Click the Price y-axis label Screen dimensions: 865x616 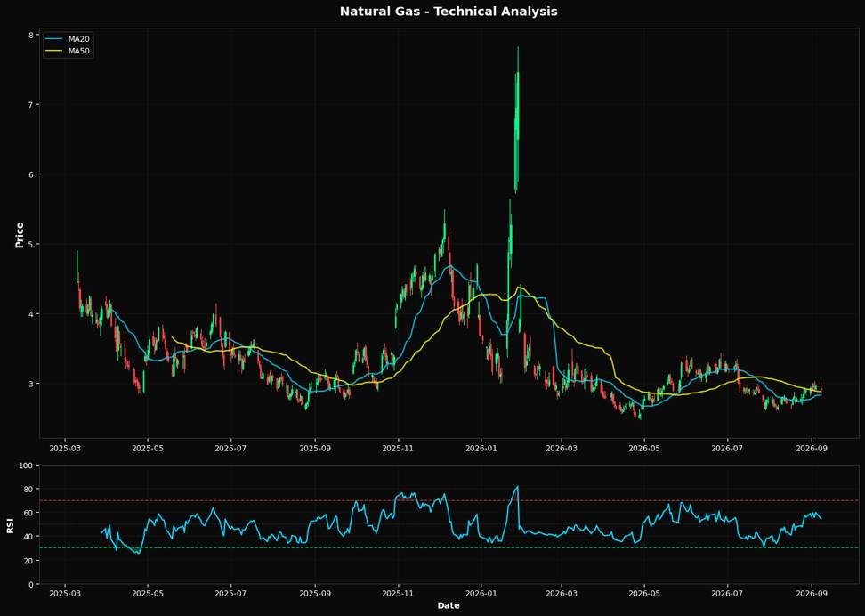tap(20, 235)
